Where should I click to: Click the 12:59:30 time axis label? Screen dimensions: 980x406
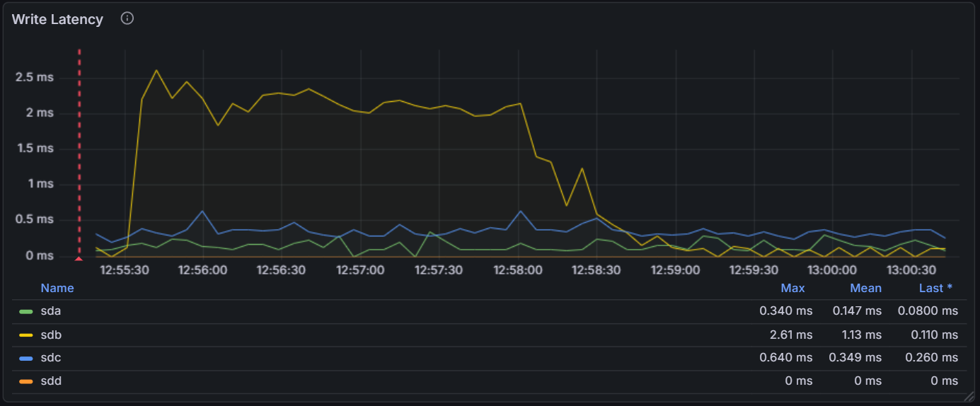point(754,270)
